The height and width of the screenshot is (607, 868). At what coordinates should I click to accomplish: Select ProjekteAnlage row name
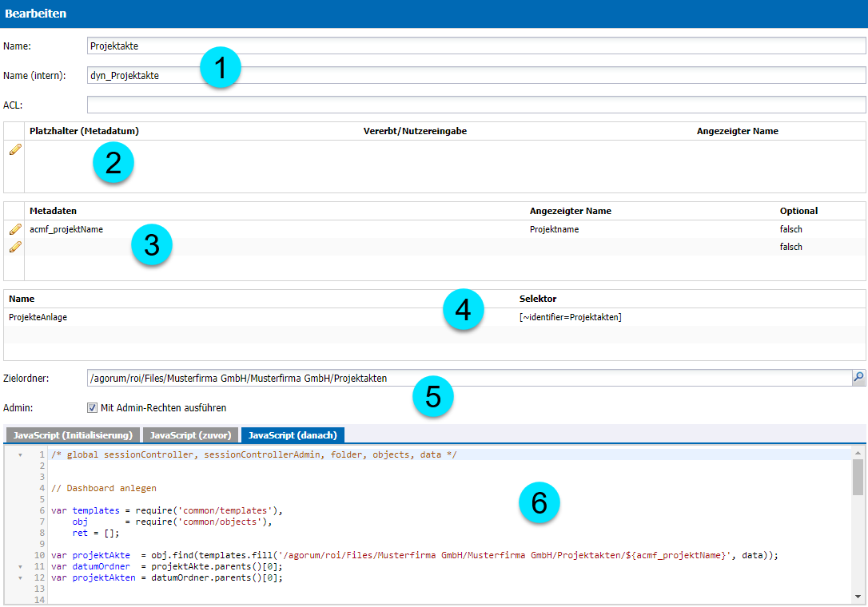click(38, 317)
